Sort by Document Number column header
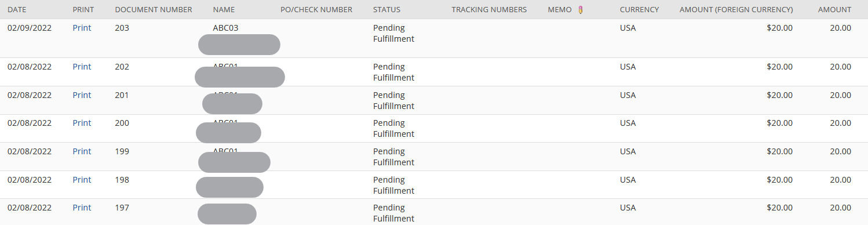 (154, 10)
